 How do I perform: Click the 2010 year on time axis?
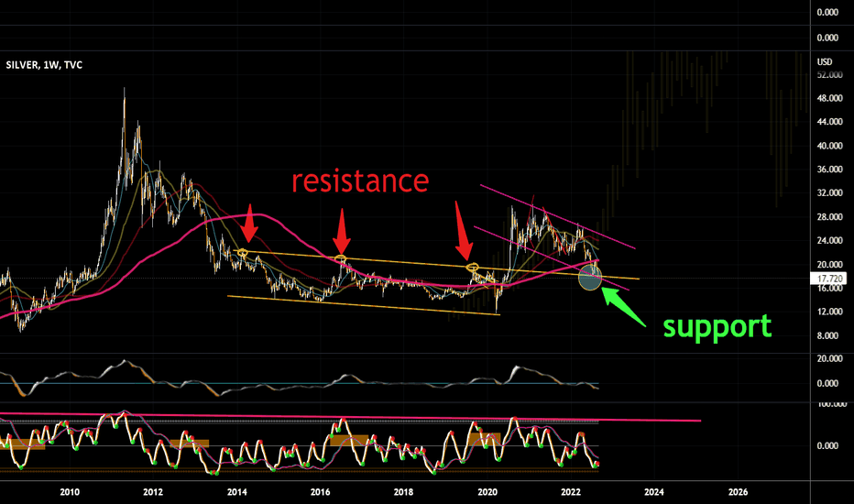click(70, 492)
